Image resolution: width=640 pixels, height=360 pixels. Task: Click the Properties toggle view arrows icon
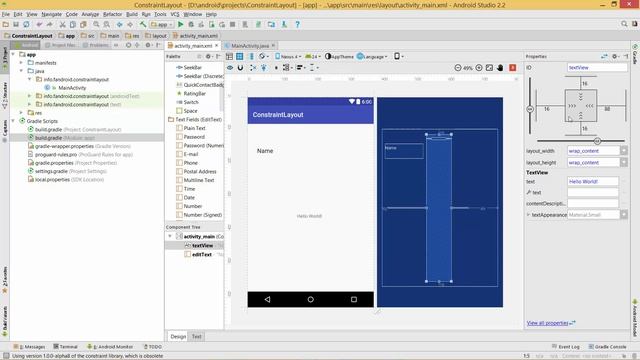coord(604,56)
